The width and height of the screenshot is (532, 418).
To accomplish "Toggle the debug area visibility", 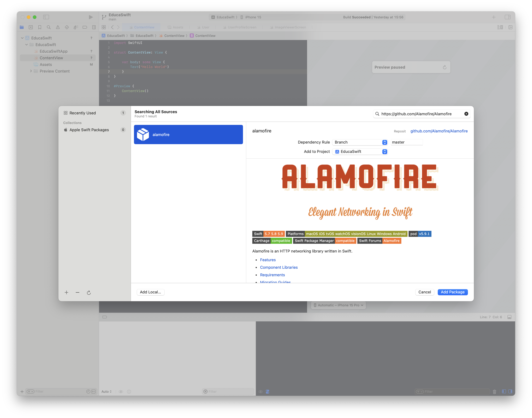I will (x=509, y=317).
